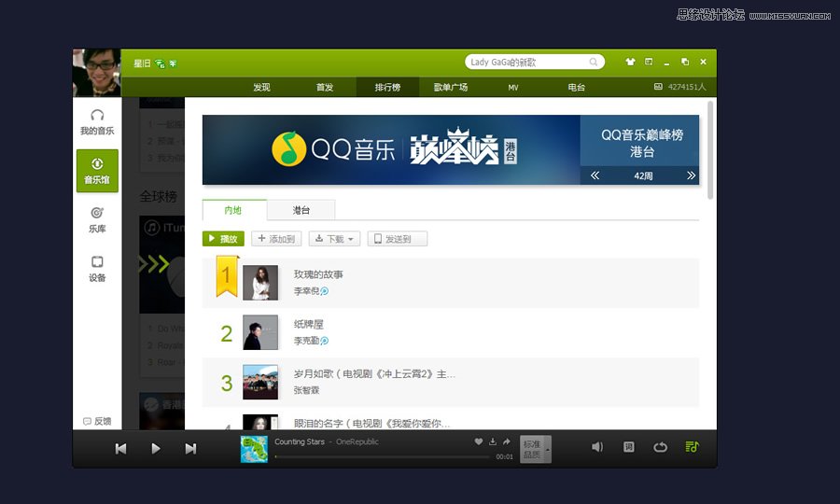The image size is (840, 504).
Task: Click the 42周 week label
Action: [x=643, y=175]
